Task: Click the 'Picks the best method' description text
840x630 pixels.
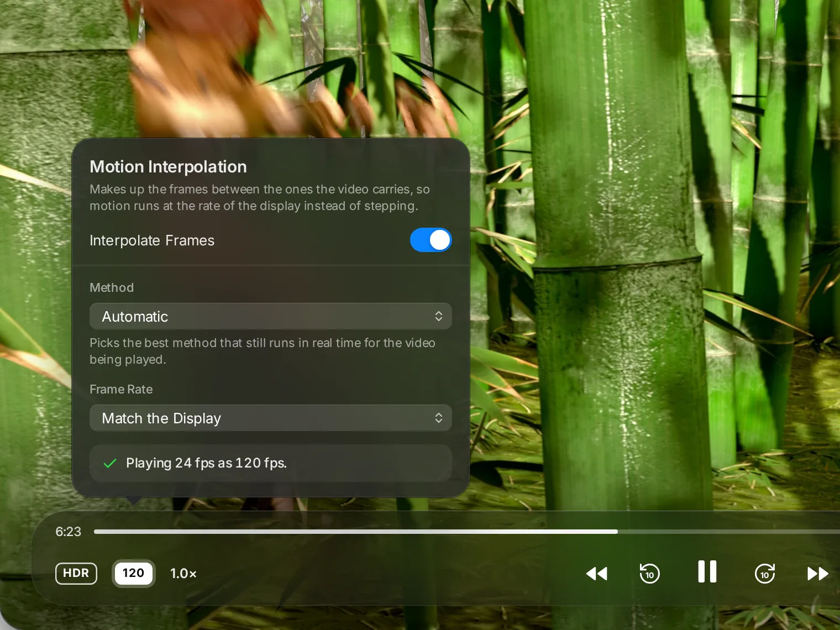Action: 262,351
